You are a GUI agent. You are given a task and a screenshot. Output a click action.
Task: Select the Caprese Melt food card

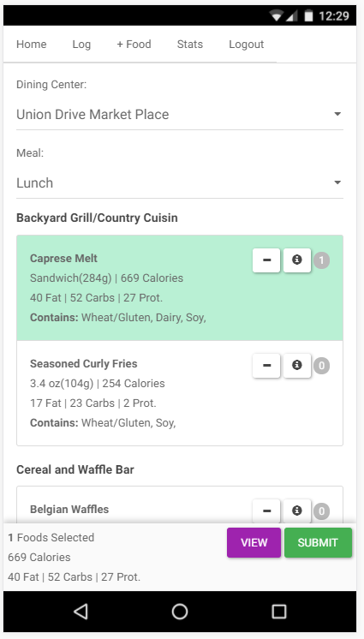[180, 288]
